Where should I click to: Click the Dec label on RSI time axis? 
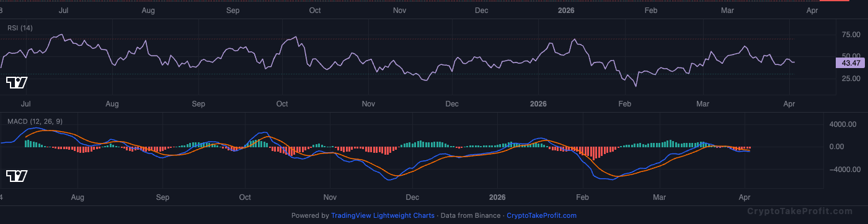pos(452,104)
